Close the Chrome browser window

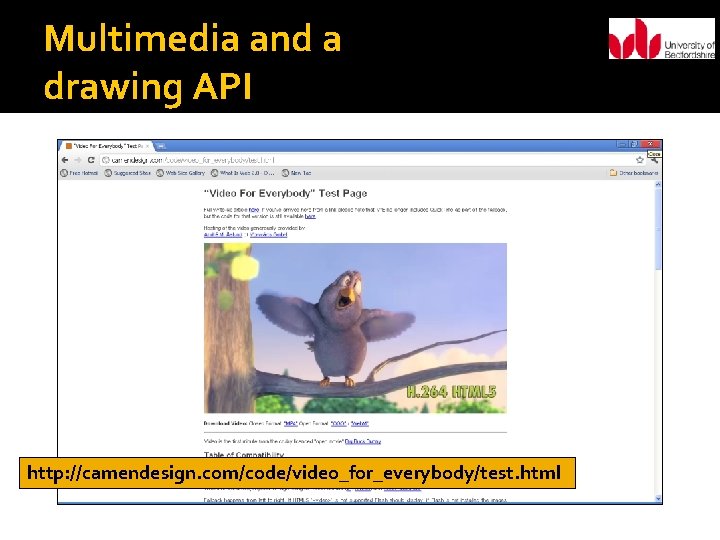(x=650, y=144)
